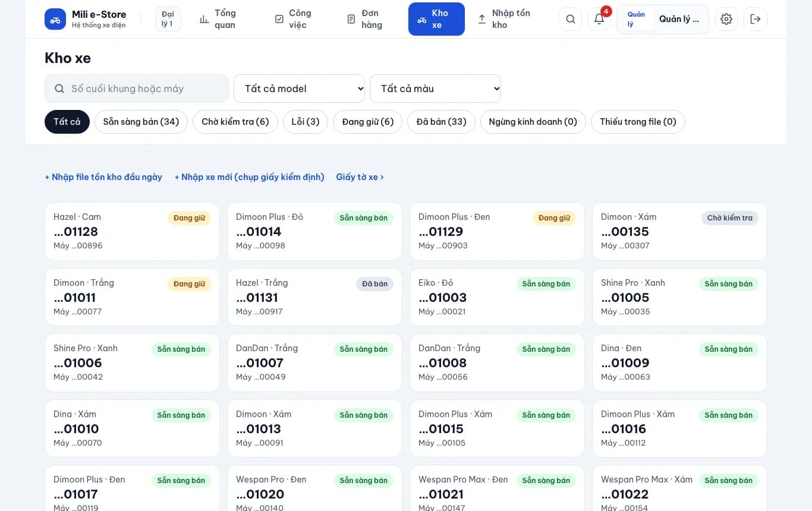Open vehicle card ...01007 DanDan Trắng
The height and width of the screenshot is (511, 812).
(x=314, y=362)
